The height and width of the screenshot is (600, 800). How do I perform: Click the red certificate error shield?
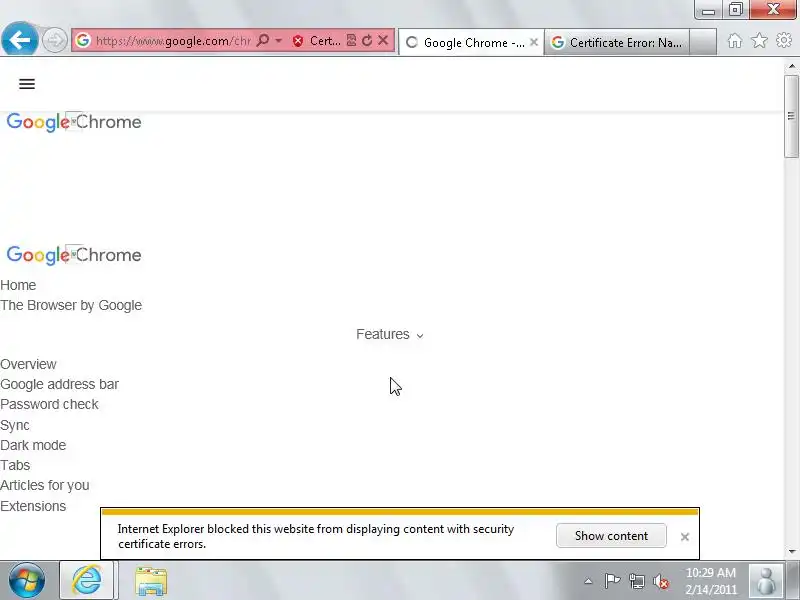point(298,41)
